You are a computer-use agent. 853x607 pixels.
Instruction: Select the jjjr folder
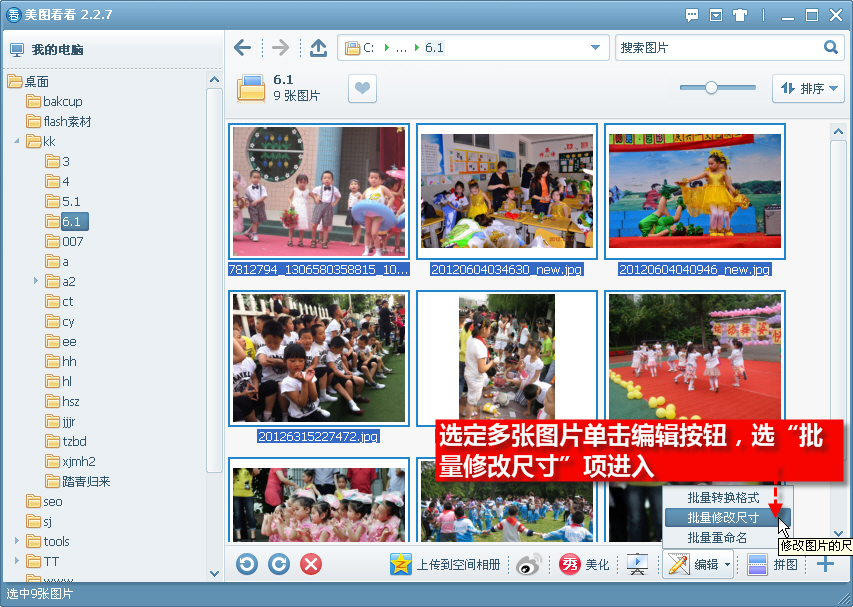tap(69, 422)
